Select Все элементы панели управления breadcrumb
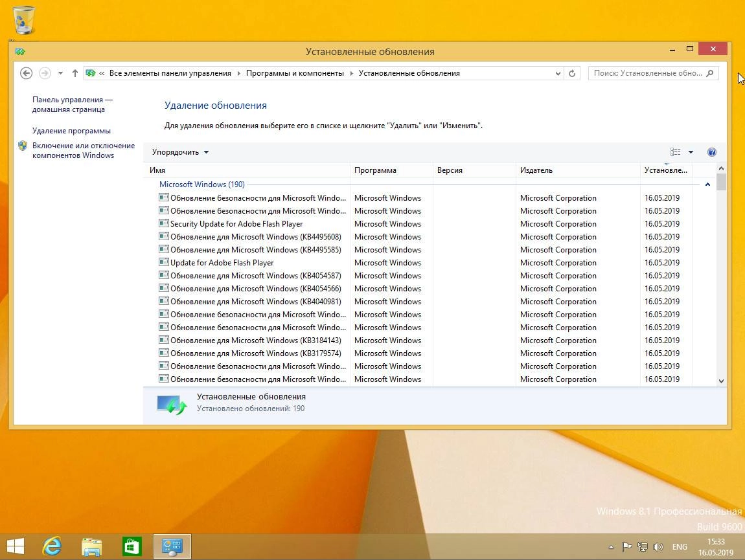The width and height of the screenshot is (745, 560). click(x=170, y=73)
